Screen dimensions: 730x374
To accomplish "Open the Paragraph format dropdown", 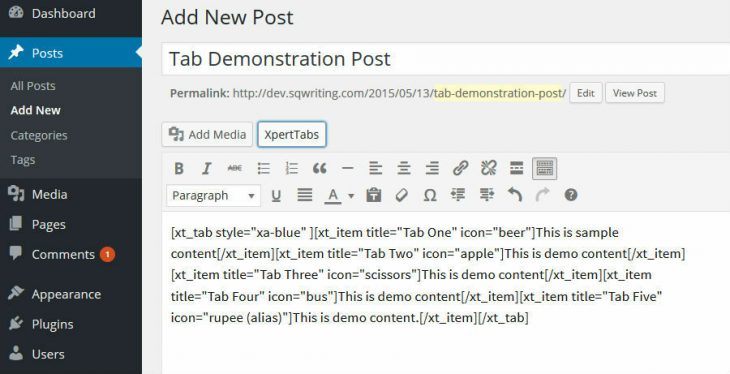I will coord(213,196).
